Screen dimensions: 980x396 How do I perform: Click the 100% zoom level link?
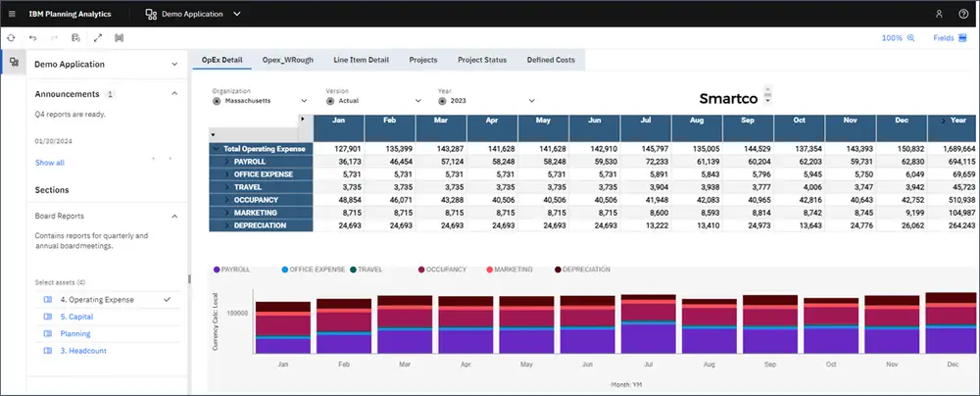[x=892, y=38]
